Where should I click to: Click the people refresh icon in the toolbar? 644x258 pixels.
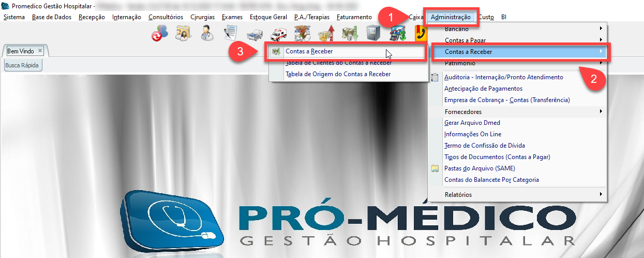click(159, 34)
